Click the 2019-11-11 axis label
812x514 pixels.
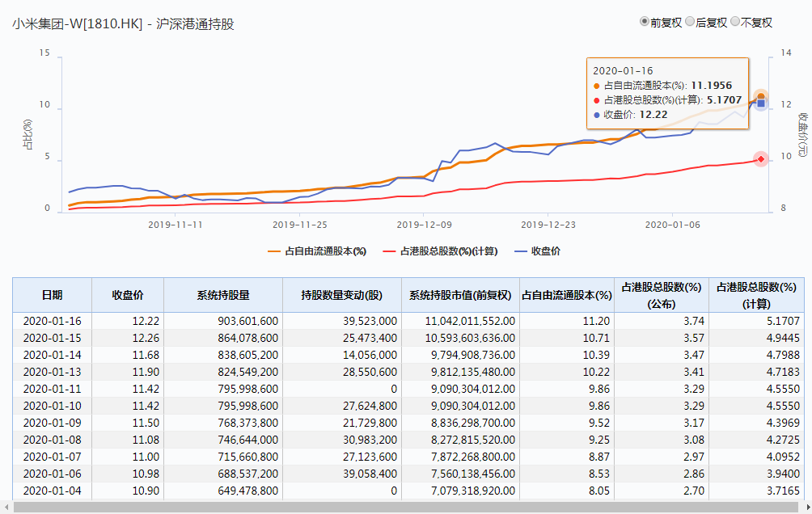coord(175,225)
